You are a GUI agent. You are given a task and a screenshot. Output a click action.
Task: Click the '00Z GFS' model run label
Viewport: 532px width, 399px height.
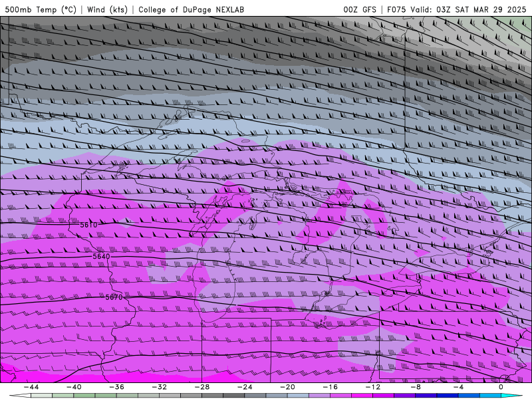tap(360, 9)
